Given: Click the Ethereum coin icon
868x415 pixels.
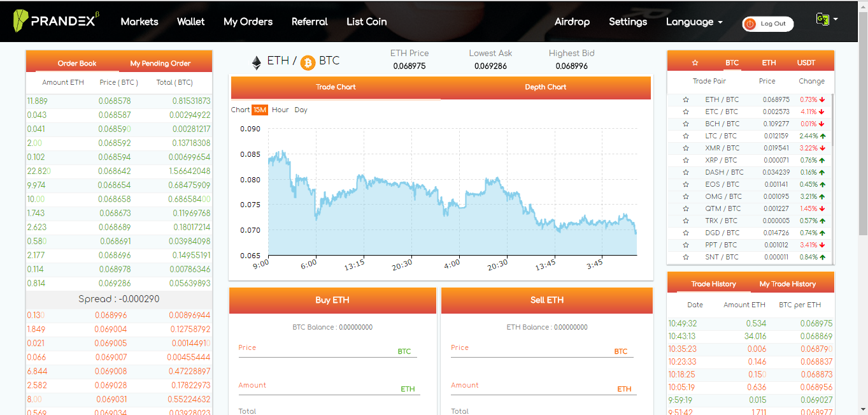Looking at the screenshot, I should tap(256, 62).
